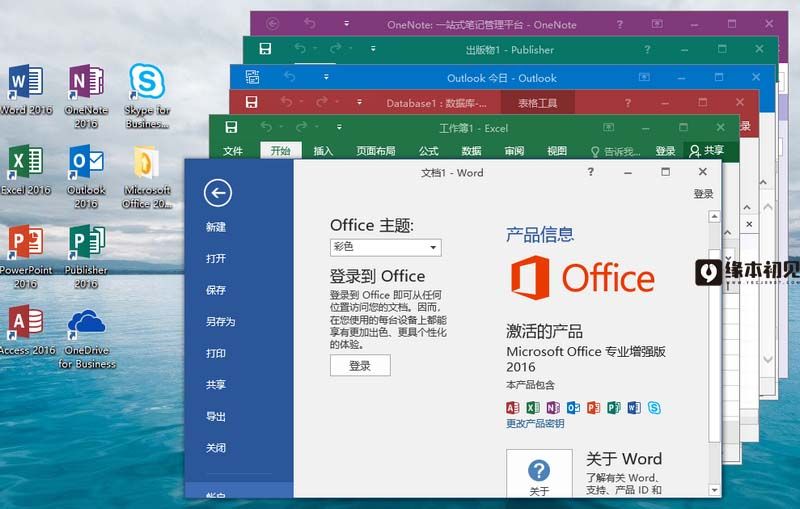The width and height of the screenshot is (800, 509).
Task: Click the 关于 Word button
Action: (539, 474)
